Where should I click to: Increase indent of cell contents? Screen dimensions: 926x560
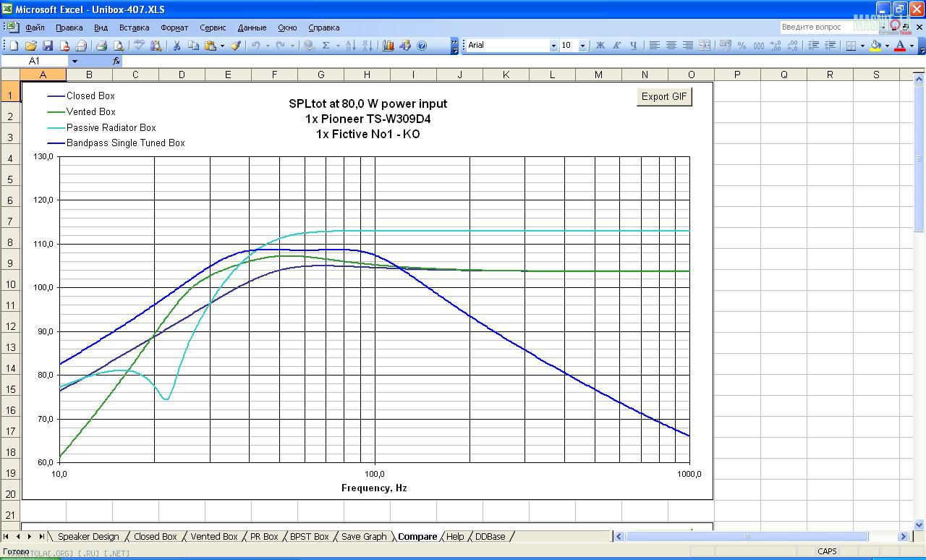pyautogui.click(x=831, y=46)
